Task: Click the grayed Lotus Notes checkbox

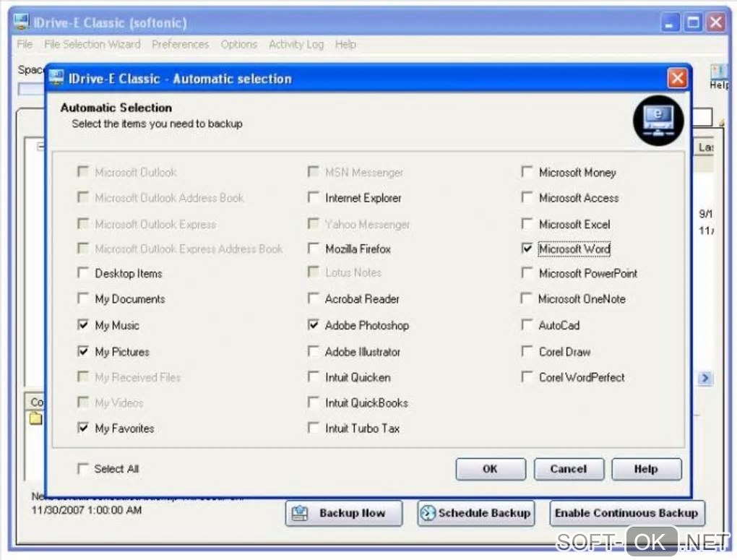Action: [313, 272]
